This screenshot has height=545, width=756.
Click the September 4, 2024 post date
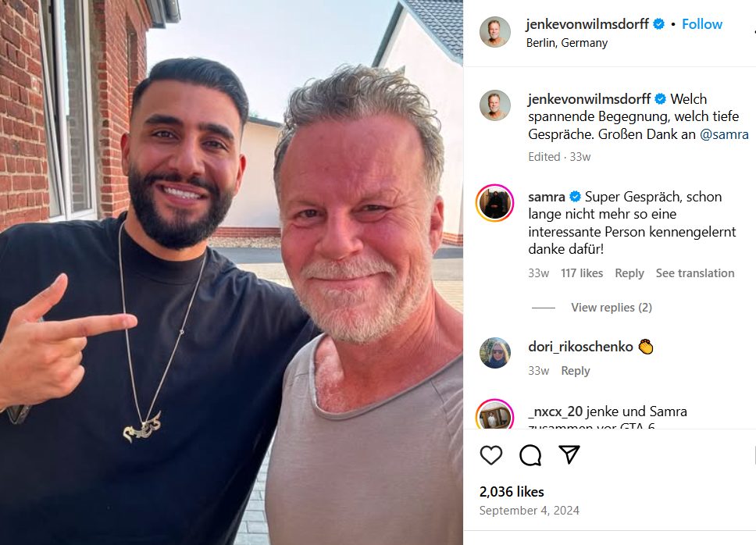click(529, 511)
